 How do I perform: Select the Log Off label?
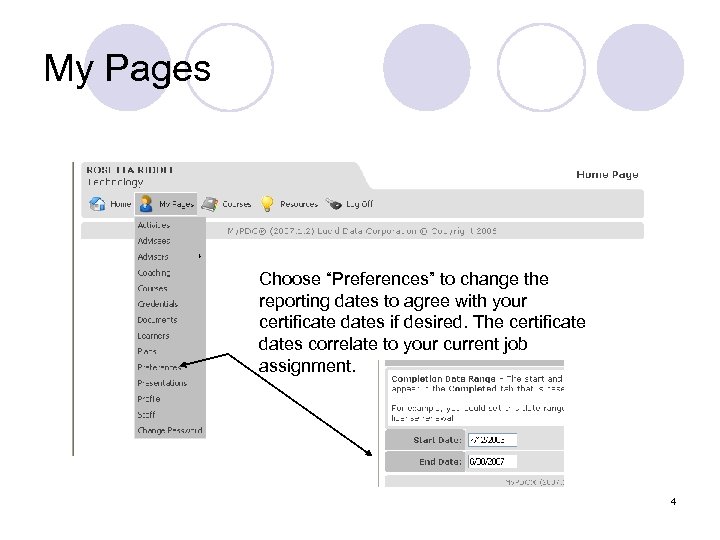pyautogui.click(x=360, y=204)
